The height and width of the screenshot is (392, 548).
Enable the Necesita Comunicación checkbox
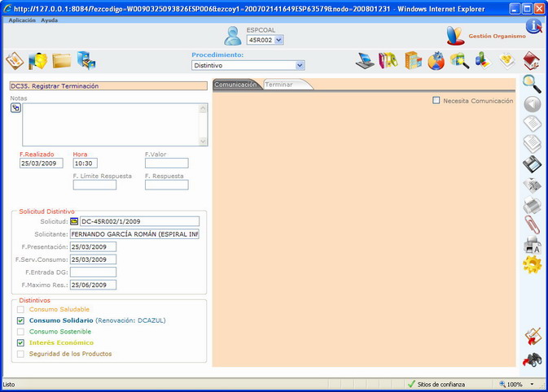436,101
